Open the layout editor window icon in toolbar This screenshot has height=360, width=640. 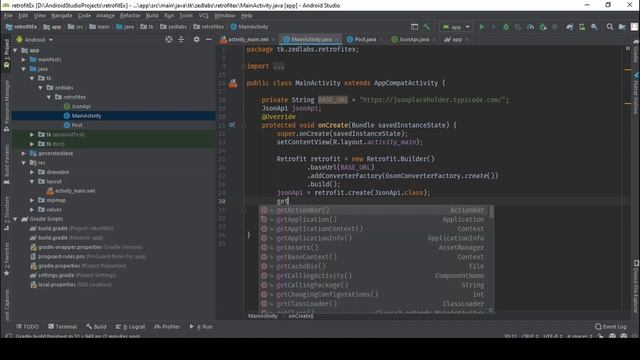pos(414,27)
